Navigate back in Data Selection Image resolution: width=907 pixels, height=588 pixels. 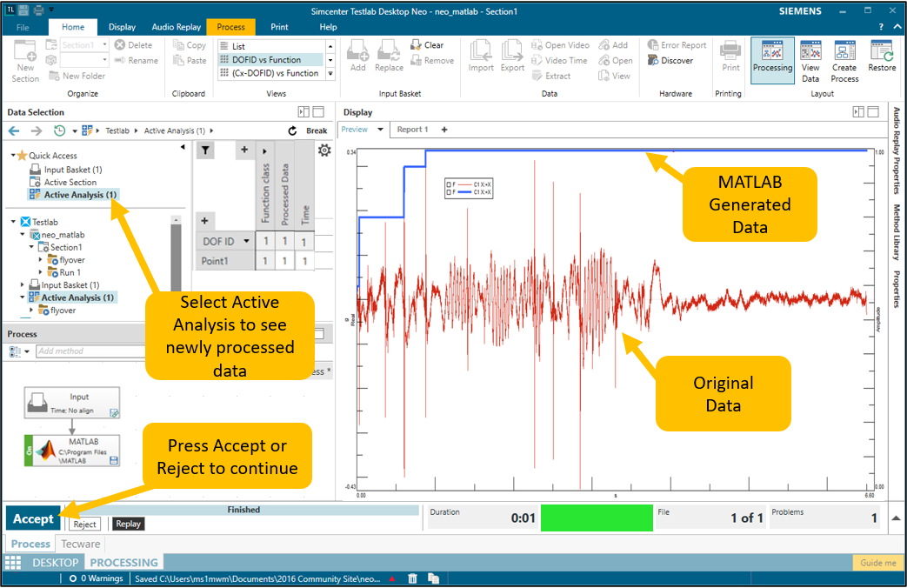[x=14, y=130]
